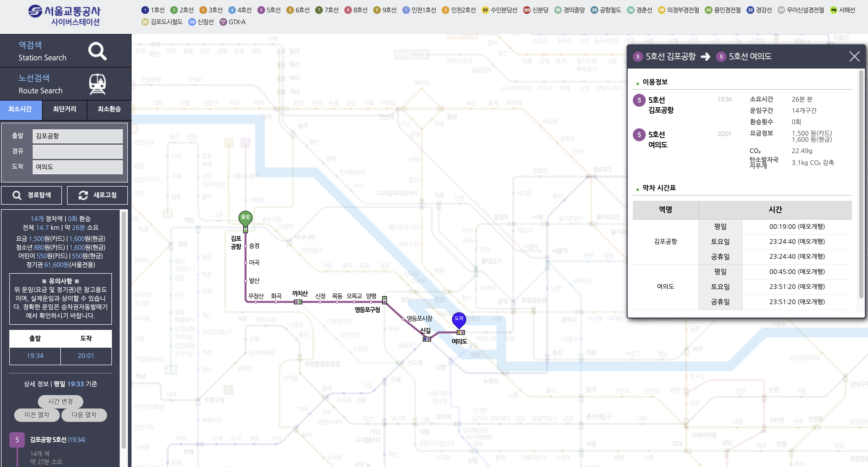Viewport: 868px width, 467px height.
Task: Click the 새로고침 refresh button
Action: click(97, 195)
